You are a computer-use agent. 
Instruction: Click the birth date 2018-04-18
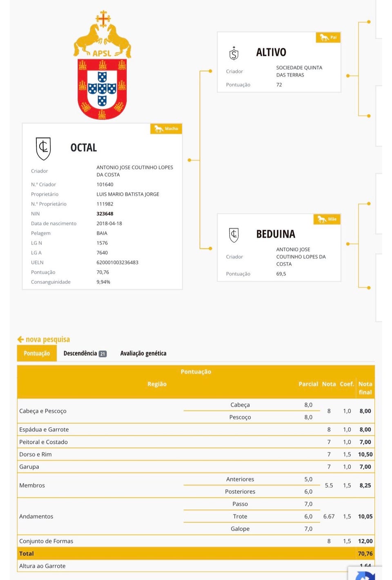point(109,224)
